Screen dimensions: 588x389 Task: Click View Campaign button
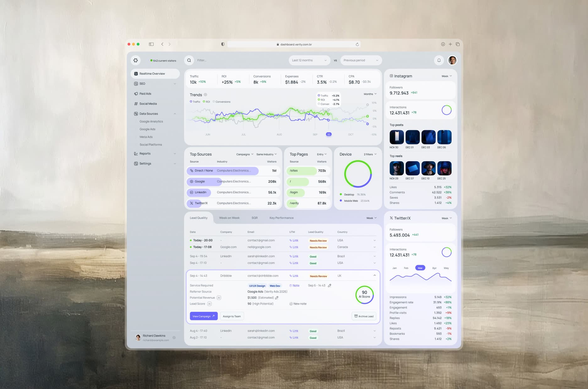[204, 316]
